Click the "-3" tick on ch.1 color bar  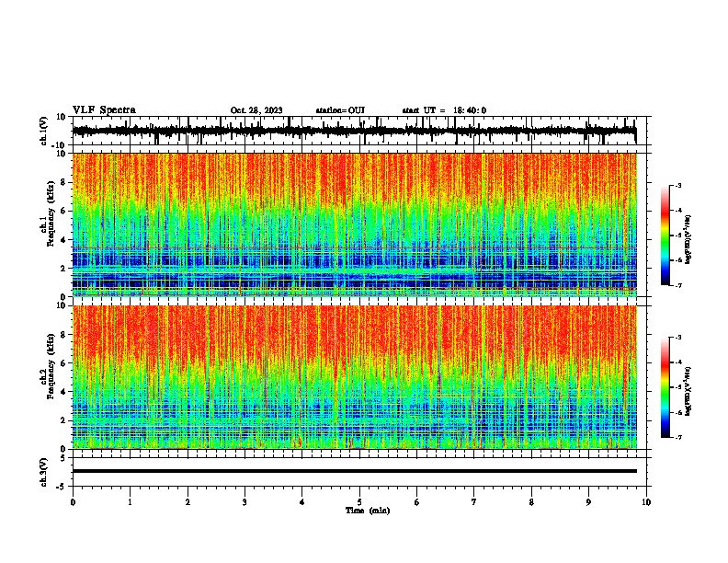click(x=678, y=185)
